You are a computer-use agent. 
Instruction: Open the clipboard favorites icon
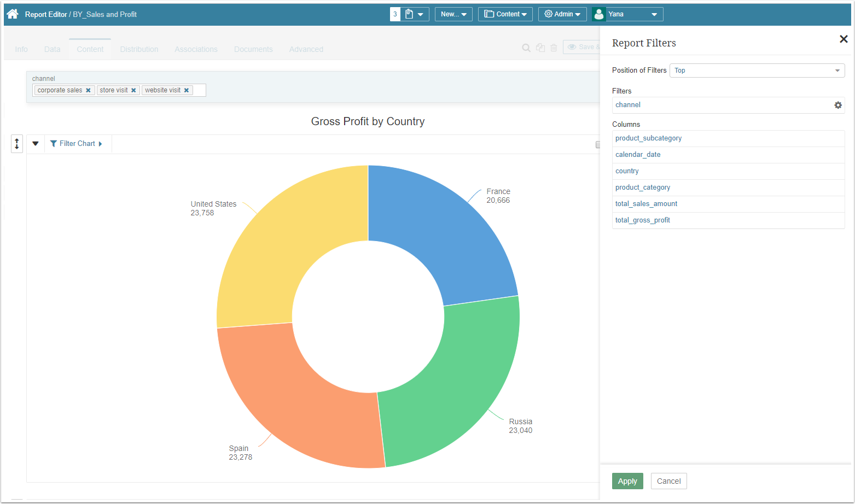tap(409, 14)
